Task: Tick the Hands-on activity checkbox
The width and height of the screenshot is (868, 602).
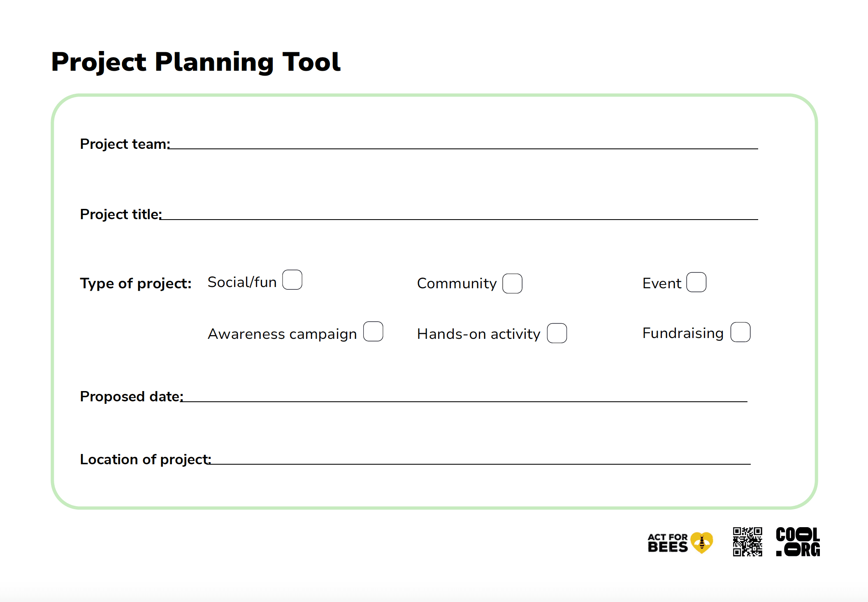Action: [x=557, y=333]
